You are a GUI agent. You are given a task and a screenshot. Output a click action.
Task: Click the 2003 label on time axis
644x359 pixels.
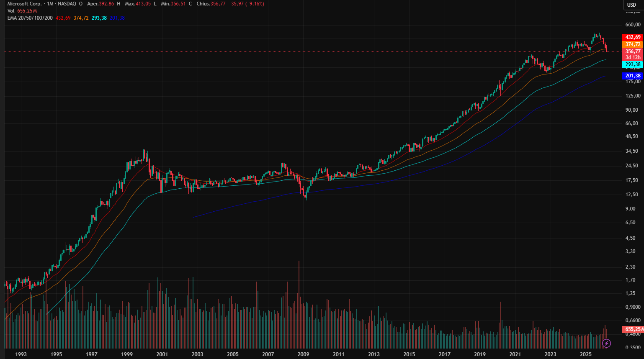[197, 354]
